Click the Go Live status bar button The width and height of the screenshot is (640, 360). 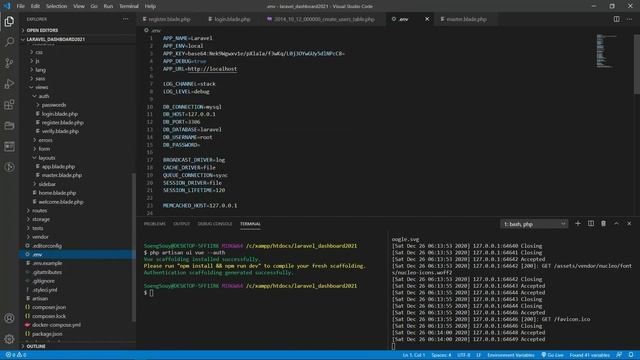point(552,355)
